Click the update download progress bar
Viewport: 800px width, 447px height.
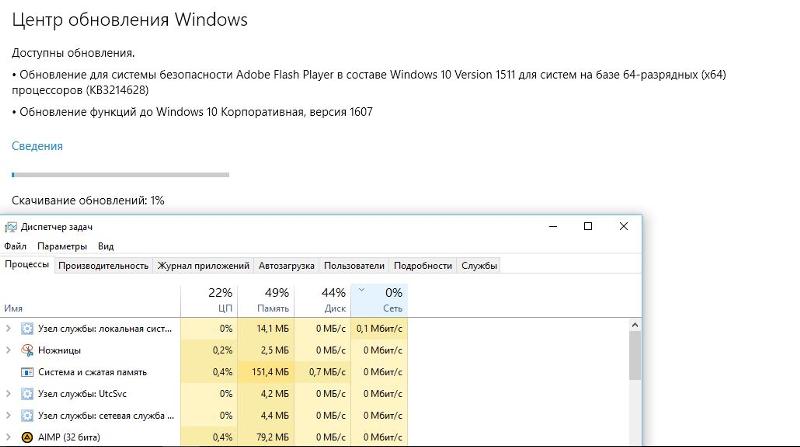[x=120, y=175]
